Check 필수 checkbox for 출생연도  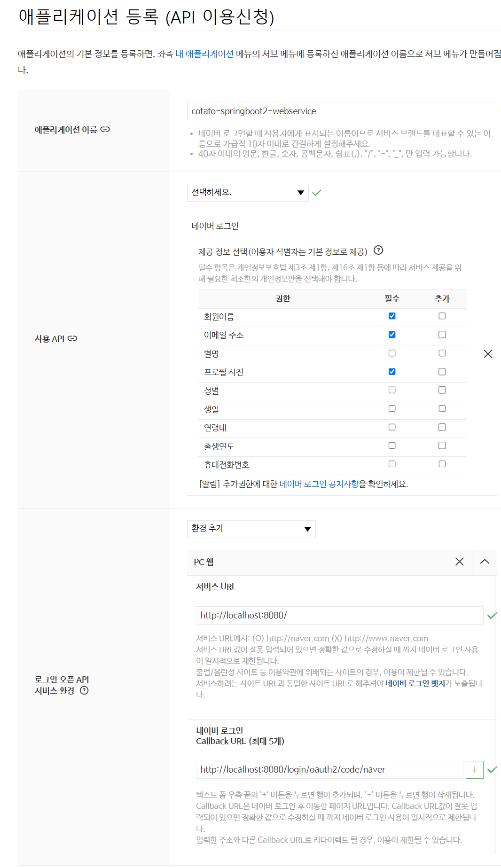click(x=392, y=446)
